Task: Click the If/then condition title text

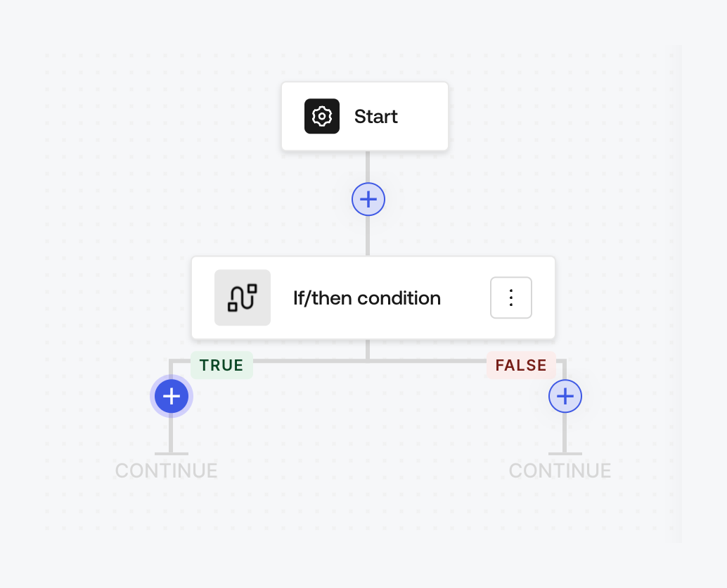Action: point(366,298)
